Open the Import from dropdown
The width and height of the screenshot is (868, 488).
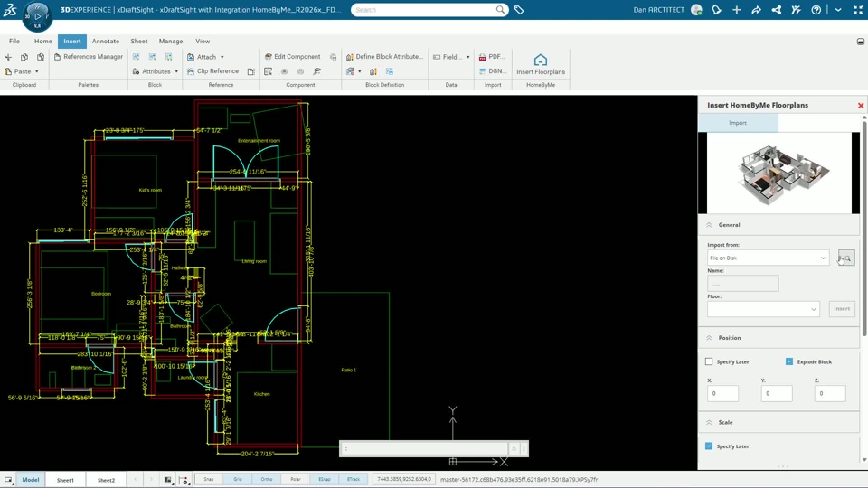tap(768, 258)
